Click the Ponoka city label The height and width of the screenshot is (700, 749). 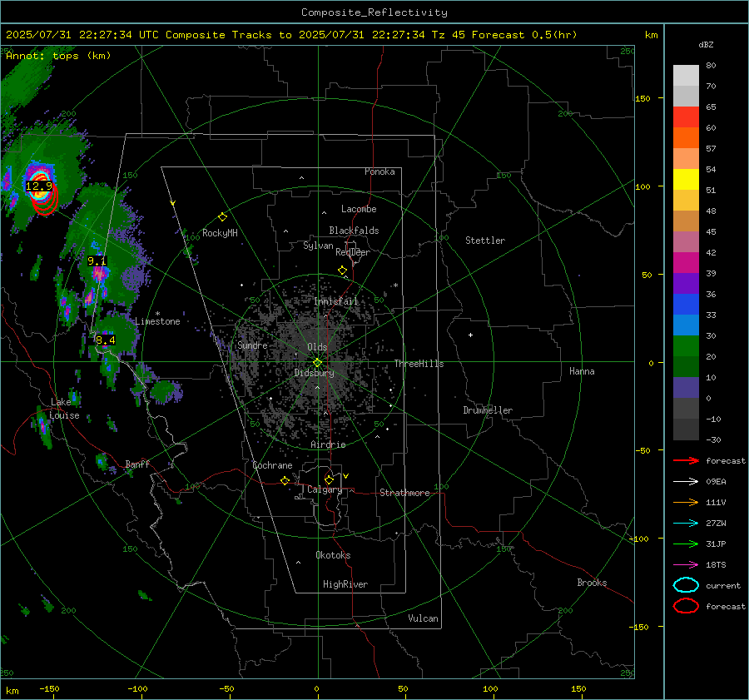pos(379,172)
